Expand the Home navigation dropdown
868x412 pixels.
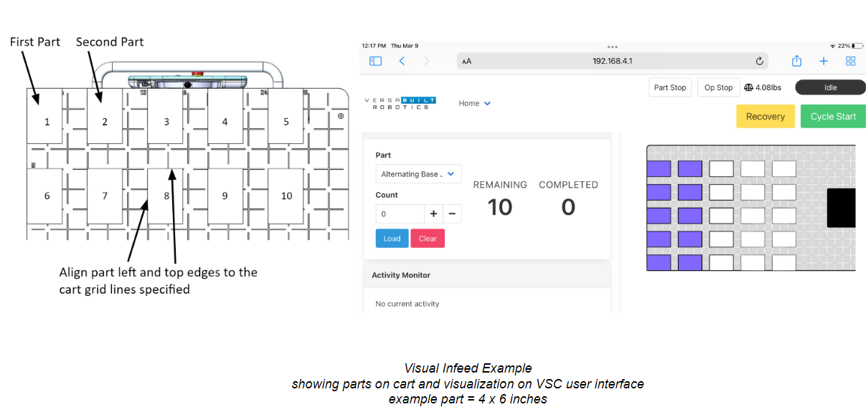point(475,103)
